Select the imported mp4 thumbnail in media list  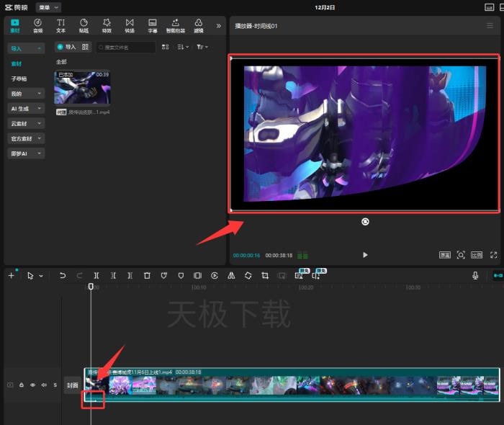point(82,87)
